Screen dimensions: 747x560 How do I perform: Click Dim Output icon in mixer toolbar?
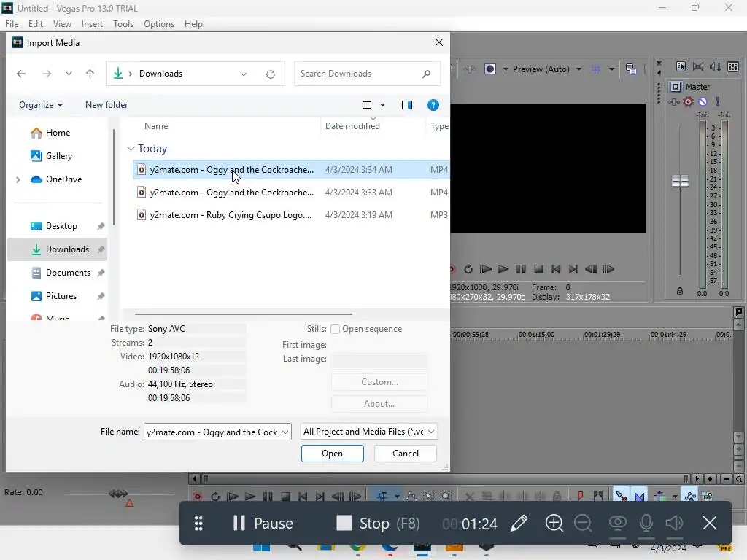click(x=715, y=66)
